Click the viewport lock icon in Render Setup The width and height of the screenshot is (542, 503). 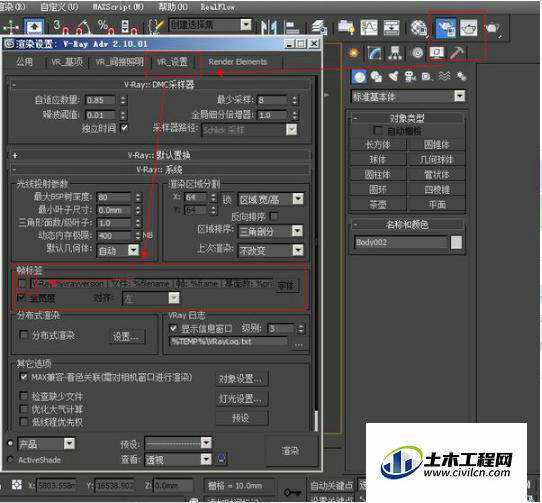tap(221, 459)
